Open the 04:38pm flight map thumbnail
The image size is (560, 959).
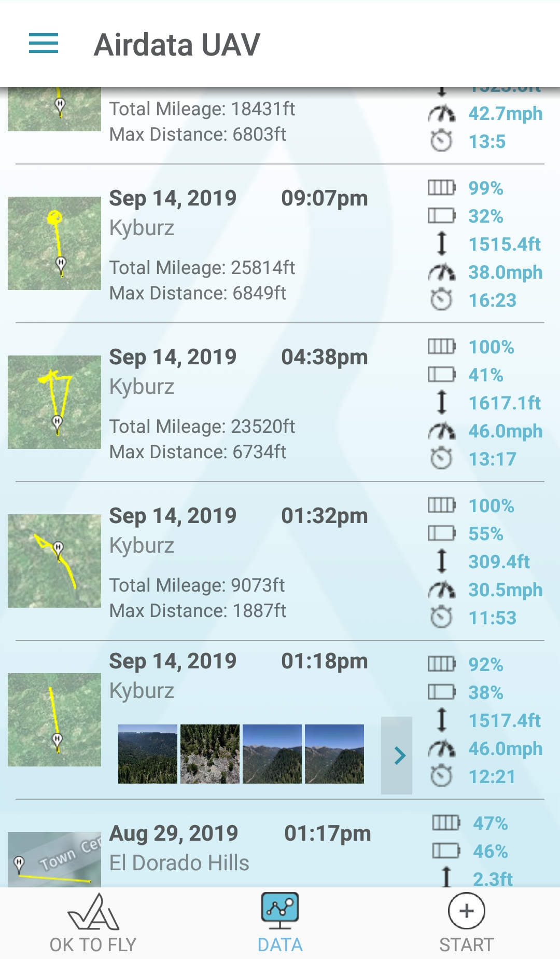(54, 402)
